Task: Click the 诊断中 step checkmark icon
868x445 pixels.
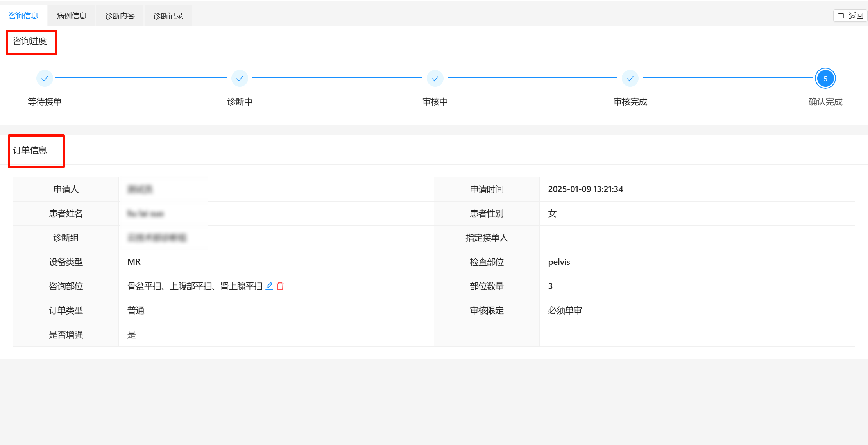Action: 240,79
